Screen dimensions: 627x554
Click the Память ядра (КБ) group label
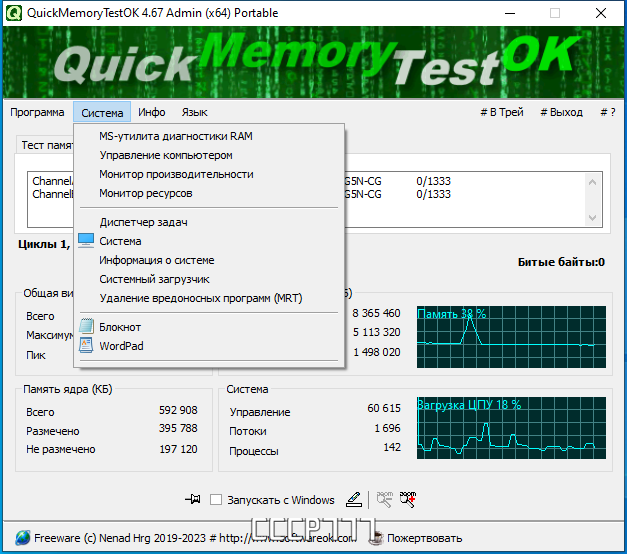68,389
